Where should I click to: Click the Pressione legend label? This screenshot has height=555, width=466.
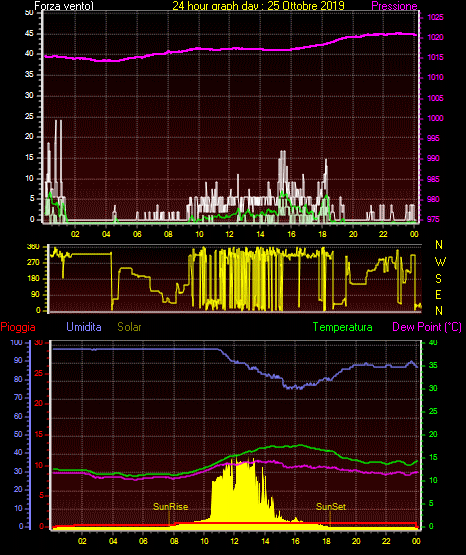[x=394, y=6]
